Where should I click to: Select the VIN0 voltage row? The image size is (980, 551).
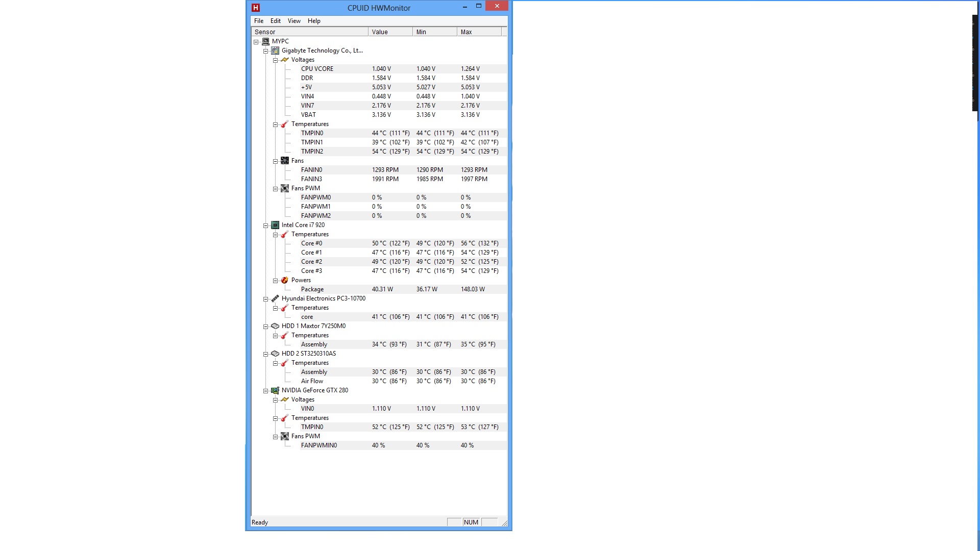tap(379, 409)
